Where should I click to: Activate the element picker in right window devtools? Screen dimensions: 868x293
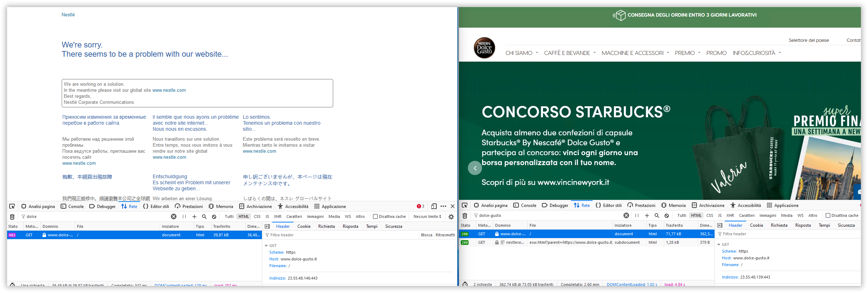pyautogui.click(x=465, y=205)
